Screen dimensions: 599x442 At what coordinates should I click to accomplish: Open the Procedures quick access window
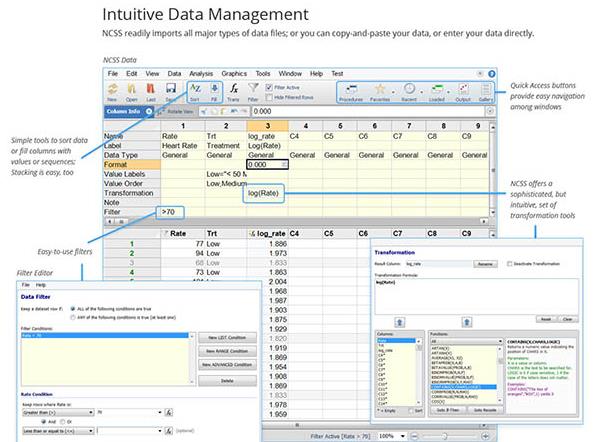tap(351, 89)
